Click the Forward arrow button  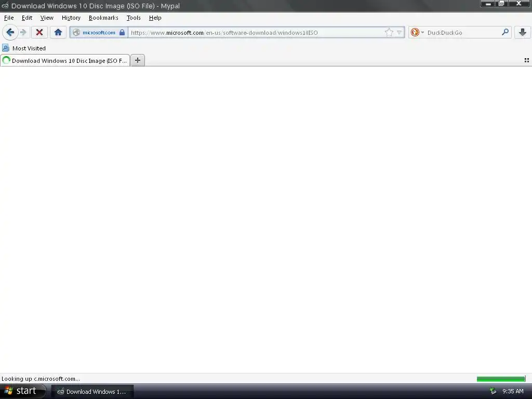(x=23, y=33)
